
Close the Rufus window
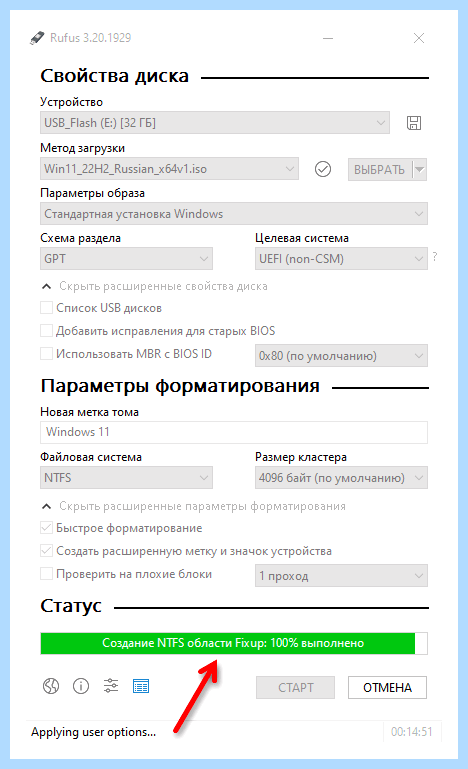pos(419,38)
